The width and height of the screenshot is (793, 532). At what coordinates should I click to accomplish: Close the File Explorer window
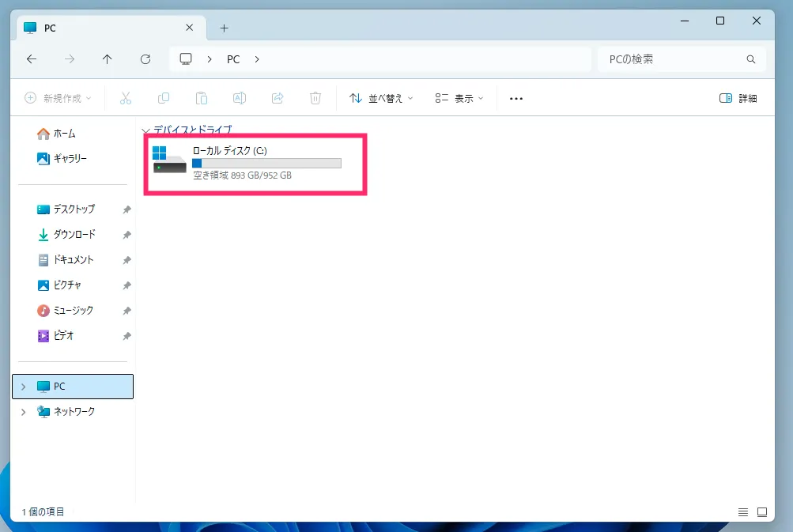(x=757, y=21)
